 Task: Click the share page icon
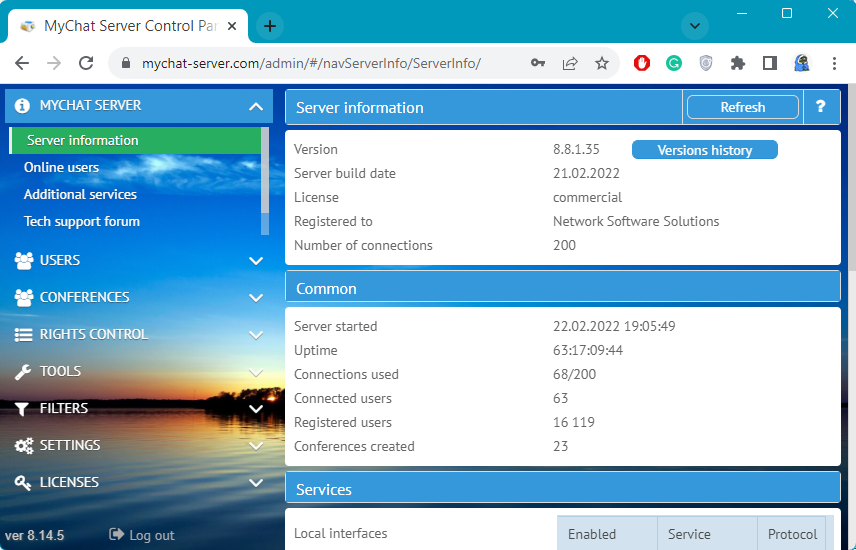pyautogui.click(x=570, y=63)
